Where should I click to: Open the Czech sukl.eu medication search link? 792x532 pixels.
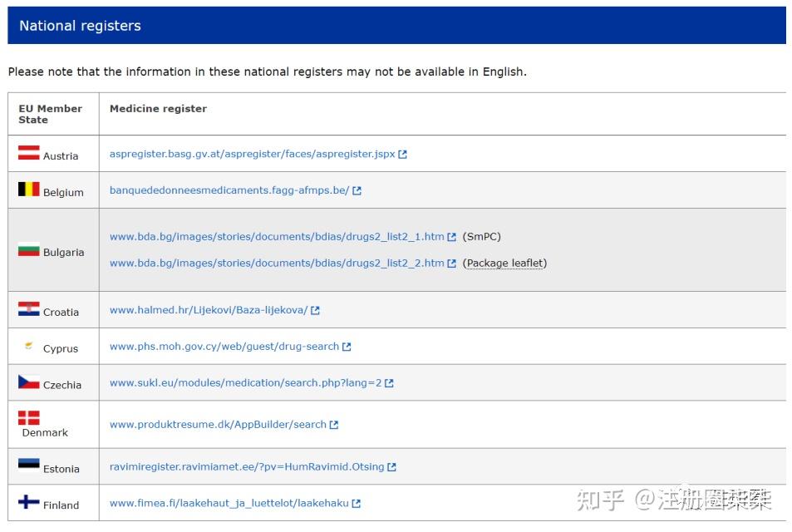[244, 382]
